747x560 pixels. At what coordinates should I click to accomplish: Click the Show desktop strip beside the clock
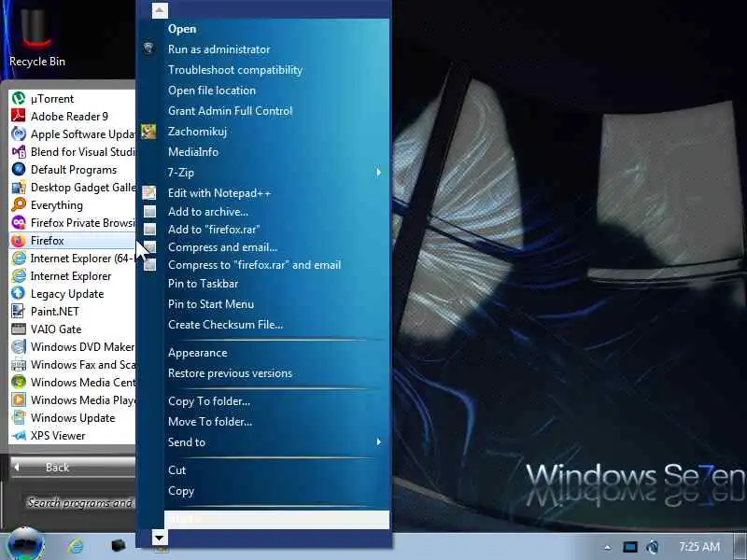(740, 546)
